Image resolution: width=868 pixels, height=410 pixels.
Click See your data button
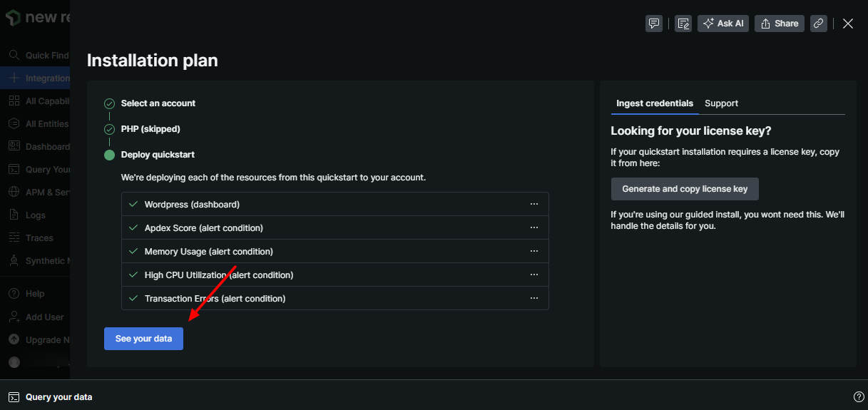pyautogui.click(x=143, y=339)
